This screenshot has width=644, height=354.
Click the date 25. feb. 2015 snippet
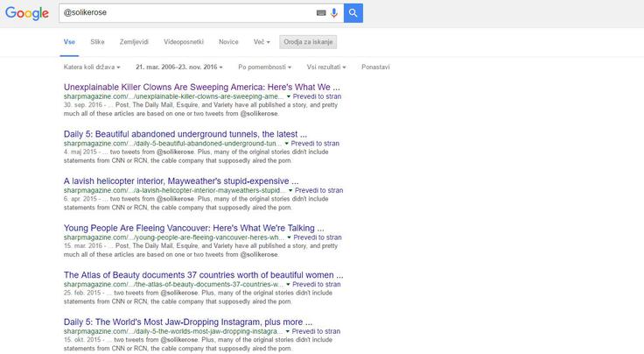pyautogui.click(x=82, y=293)
